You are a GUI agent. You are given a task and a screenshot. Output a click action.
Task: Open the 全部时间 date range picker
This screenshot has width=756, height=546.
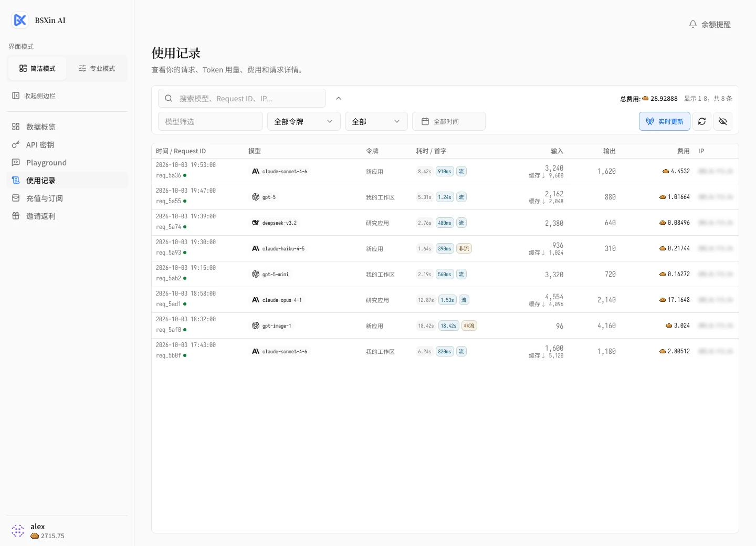point(449,121)
